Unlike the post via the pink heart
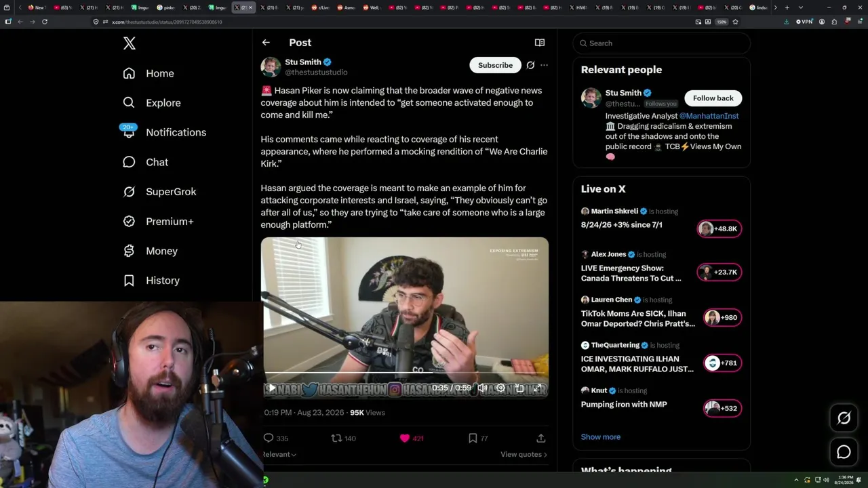The width and height of the screenshot is (868, 488). point(405,439)
